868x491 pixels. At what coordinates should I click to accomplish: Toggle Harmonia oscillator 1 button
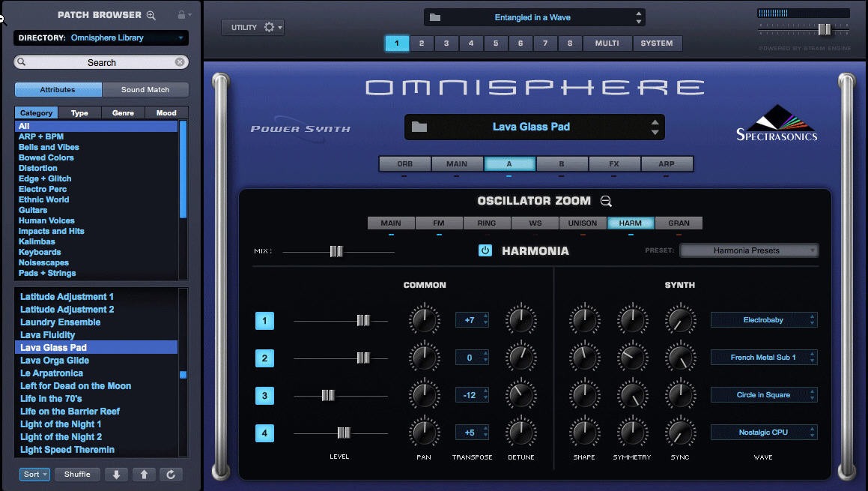(x=264, y=320)
